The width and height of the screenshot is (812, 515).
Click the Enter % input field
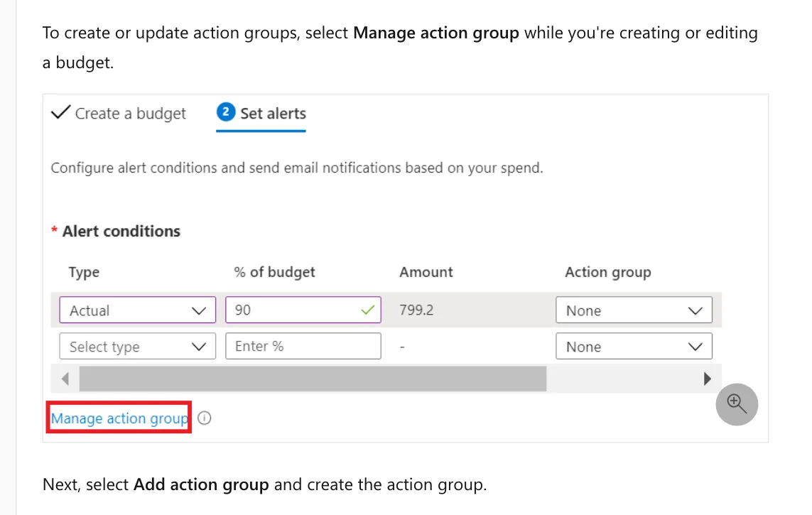pyautogui.click(x=303, y=346)
